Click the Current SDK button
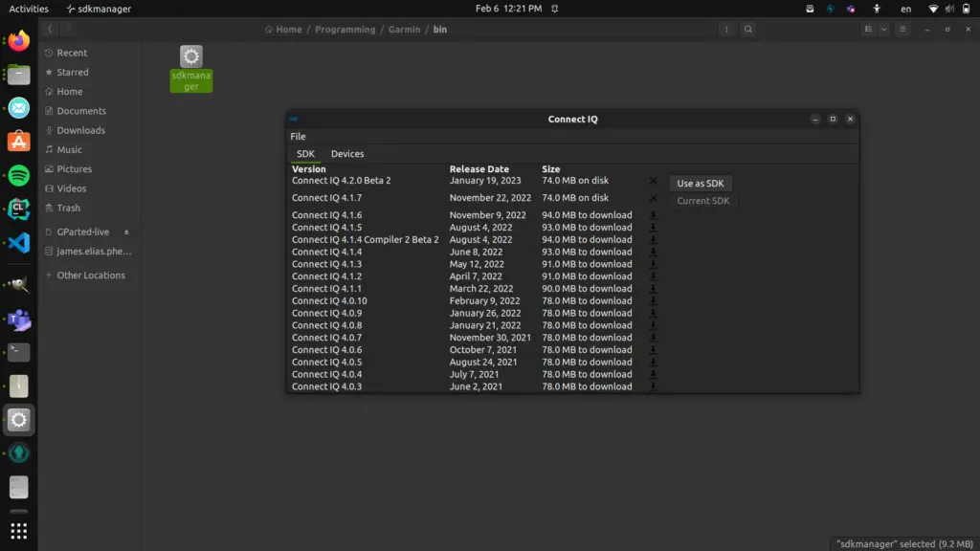Image resolution: width=980 pixels, height=551 pixels. tap(702, 201)
